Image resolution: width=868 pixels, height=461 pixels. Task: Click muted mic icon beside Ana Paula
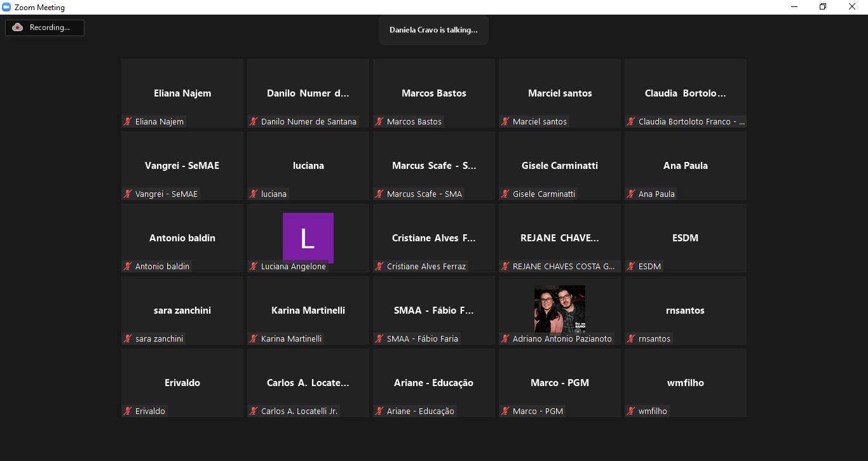(631, 194)
